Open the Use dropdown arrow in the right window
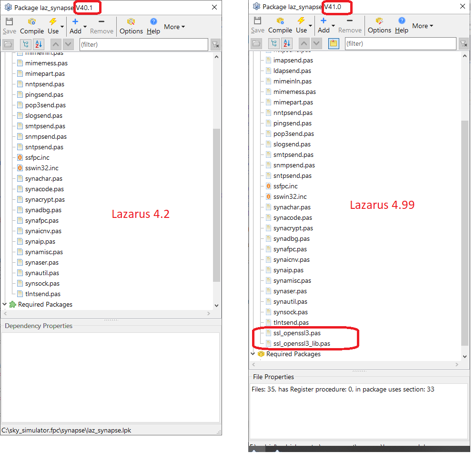Screen dimensions: 476x453 pyautogui.click(x=311, y=26)
